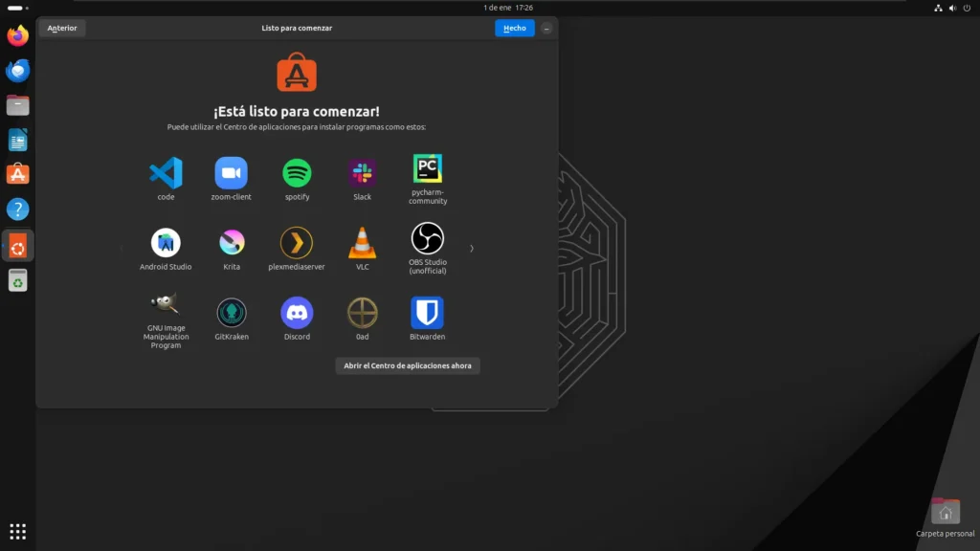Open the Activities pill in top bar
Image resolution: width=980 pixels, height=551 pixels.
[17, 8]
